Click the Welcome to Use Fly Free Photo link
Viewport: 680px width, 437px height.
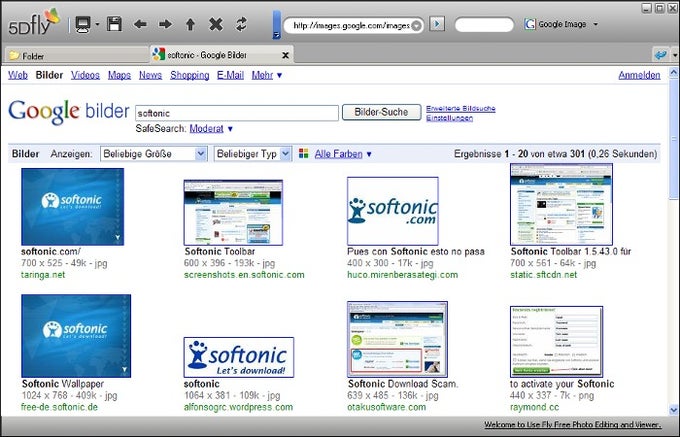pyautogui.click(x=573, y=424)
